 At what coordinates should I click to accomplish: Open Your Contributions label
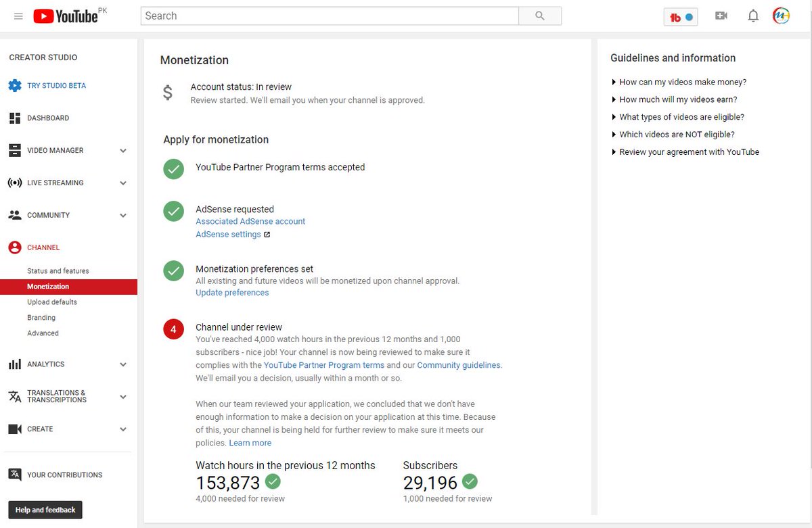(65, 475)
